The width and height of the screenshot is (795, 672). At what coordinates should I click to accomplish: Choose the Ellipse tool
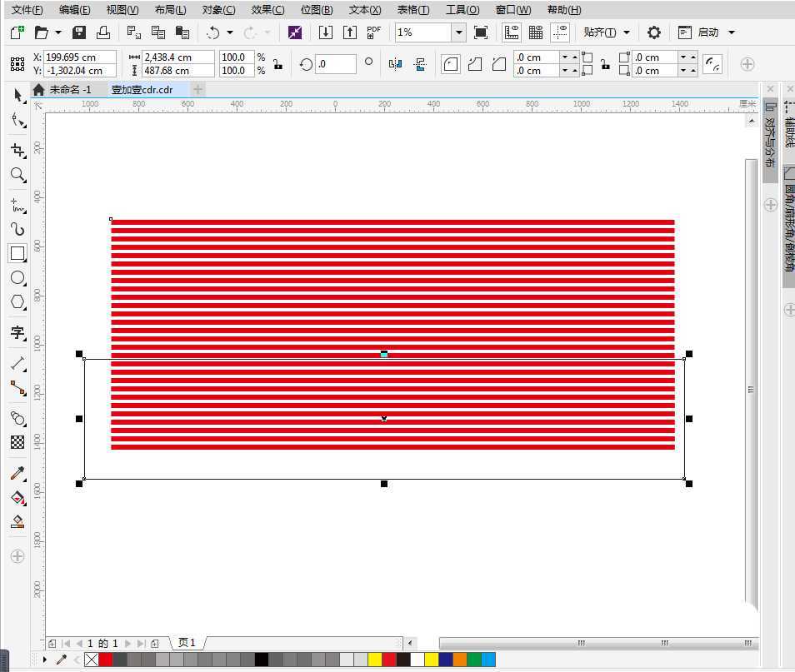point(17,278)
